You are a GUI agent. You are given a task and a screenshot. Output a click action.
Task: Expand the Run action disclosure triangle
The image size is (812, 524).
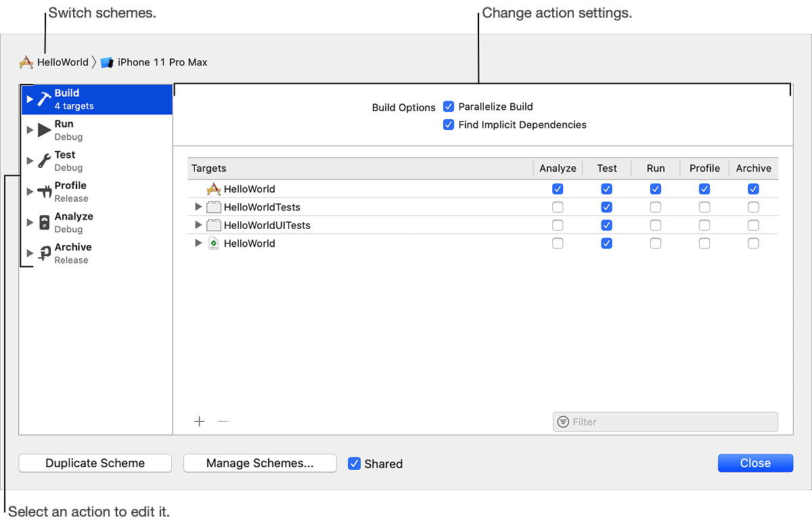pyautogui.click(x=30, y=130)
